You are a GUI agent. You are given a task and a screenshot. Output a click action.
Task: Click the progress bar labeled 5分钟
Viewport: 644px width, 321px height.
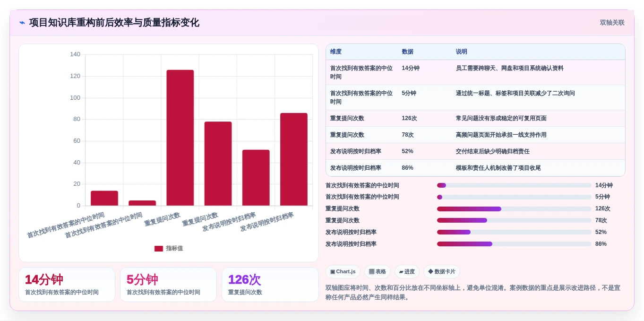point(514,197)
